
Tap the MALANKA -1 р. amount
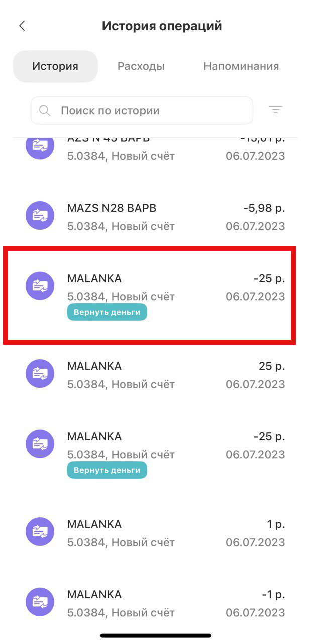273,595
